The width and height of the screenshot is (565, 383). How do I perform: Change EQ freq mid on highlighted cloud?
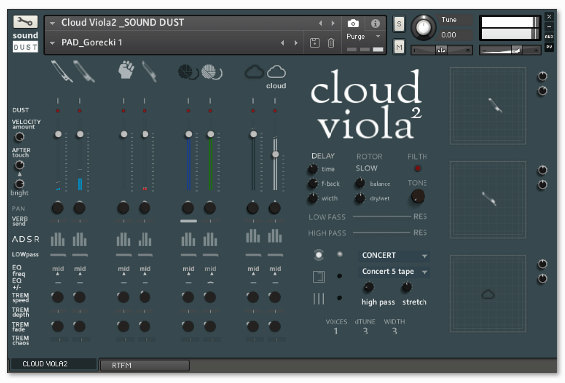[275, 269]
